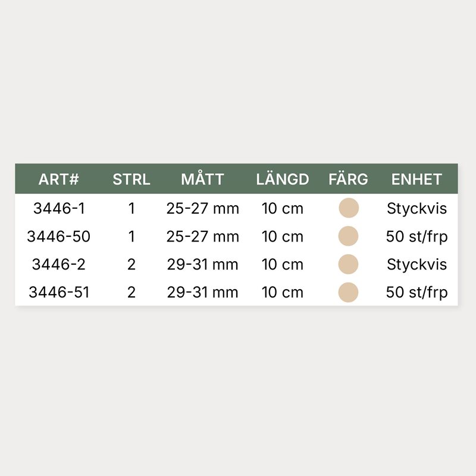Click the color swatch for article 3446-2
Screen dimensions: 476x476
[348, 264]
